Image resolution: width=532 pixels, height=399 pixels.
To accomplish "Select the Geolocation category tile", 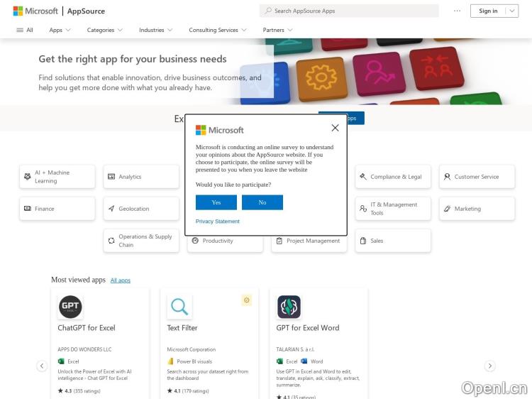I will click(x=140, y=209).
